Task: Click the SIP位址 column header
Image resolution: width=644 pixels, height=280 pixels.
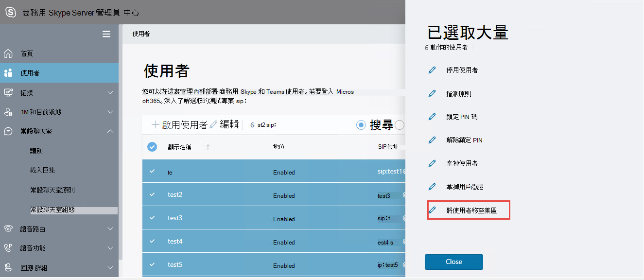Action: 388,147
